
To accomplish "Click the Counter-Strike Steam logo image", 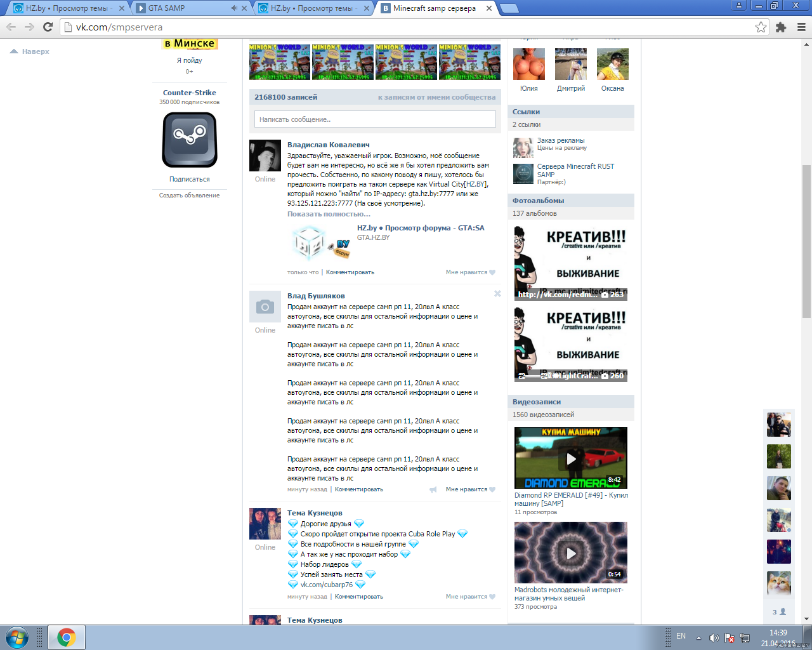I will tap(190, 140).
